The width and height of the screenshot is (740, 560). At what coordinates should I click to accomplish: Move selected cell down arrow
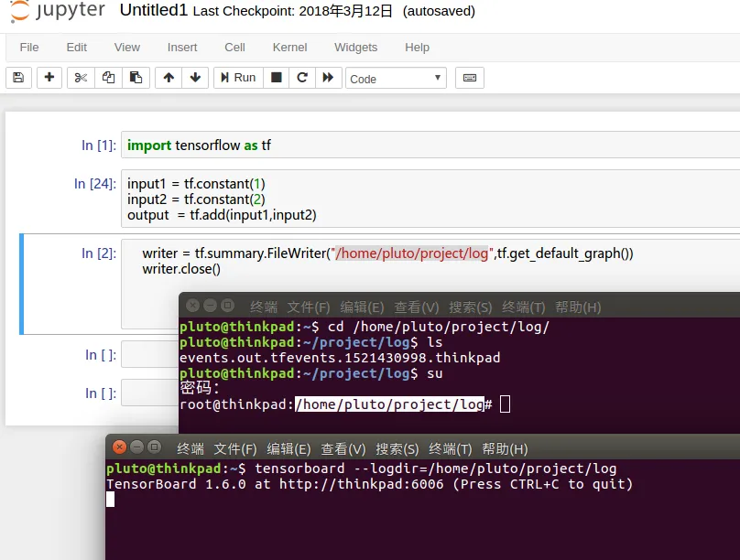(195, 78)
